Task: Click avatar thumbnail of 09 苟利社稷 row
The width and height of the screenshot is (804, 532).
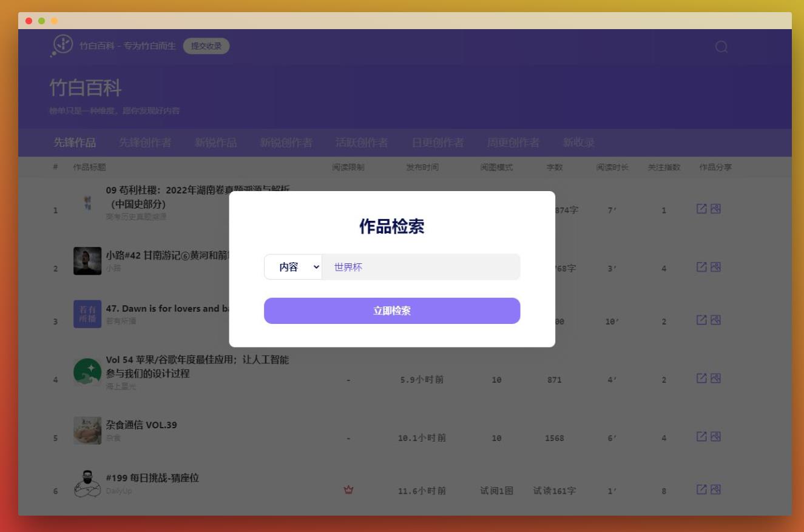Action: (x=87, y=203)
